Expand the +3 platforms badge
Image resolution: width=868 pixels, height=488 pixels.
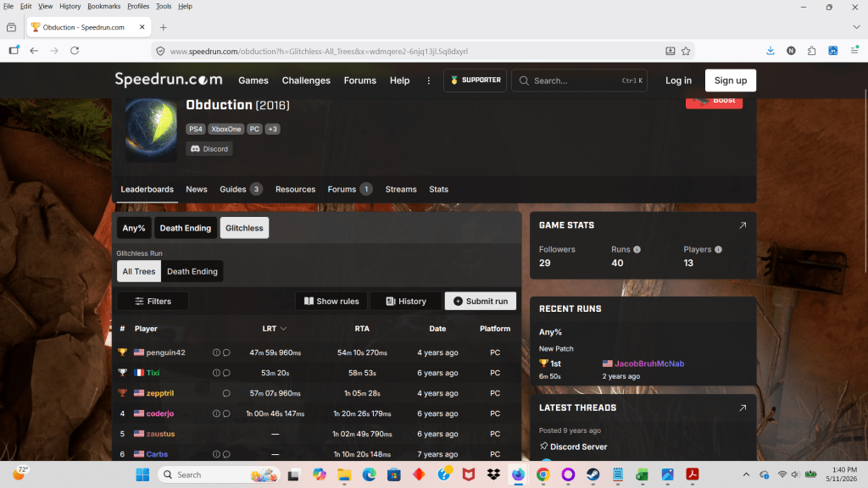(272, 129)
